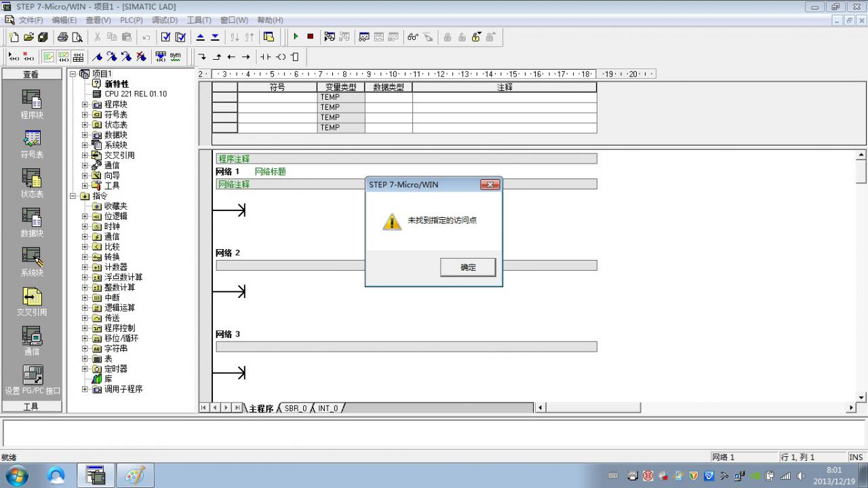Image resolution: width=868 pixels, height=488 pixels.
Task: Select CPU 221 REL 01.10 in tree
Action: coord(136,94)
